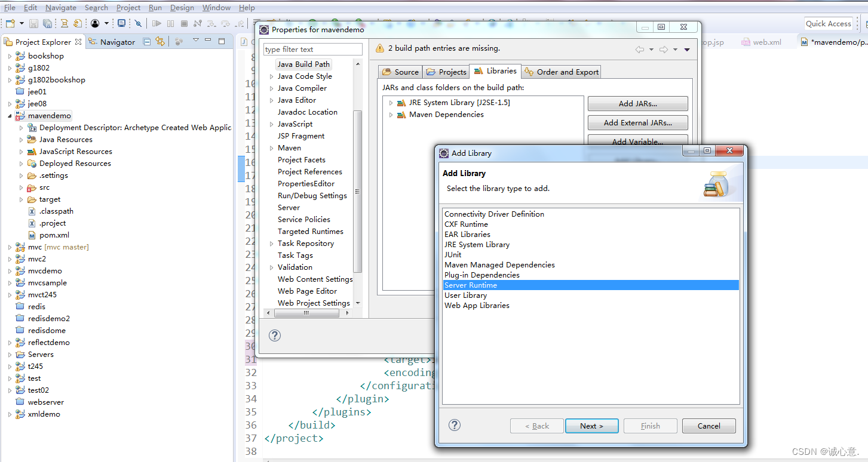Click the Step Into debug icon
This screenshot has width=868, height=462.
(x=211, y=23)
